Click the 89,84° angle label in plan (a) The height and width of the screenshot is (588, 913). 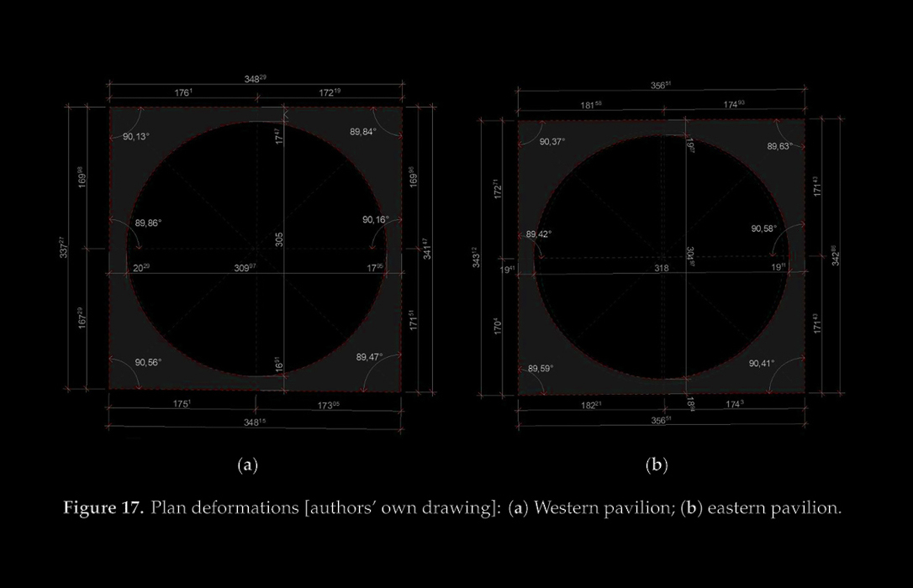pyautogui.click(x=363, y=132)
